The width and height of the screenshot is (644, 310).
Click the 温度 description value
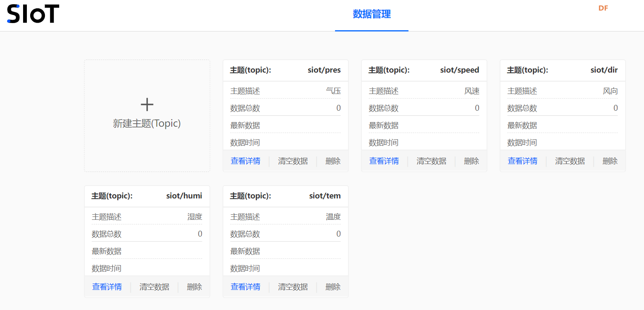(x=333, y=217)
